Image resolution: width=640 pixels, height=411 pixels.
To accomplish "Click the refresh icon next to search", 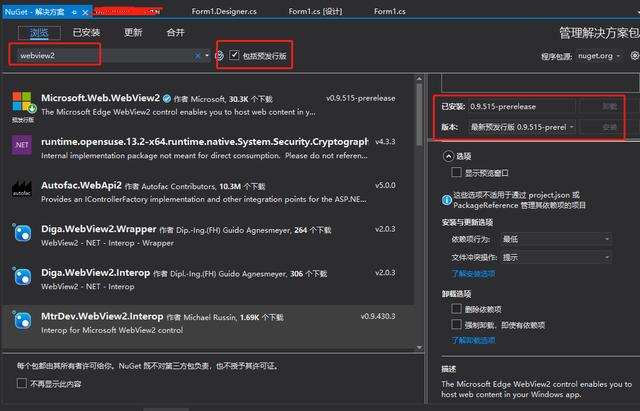I will 220,56.
